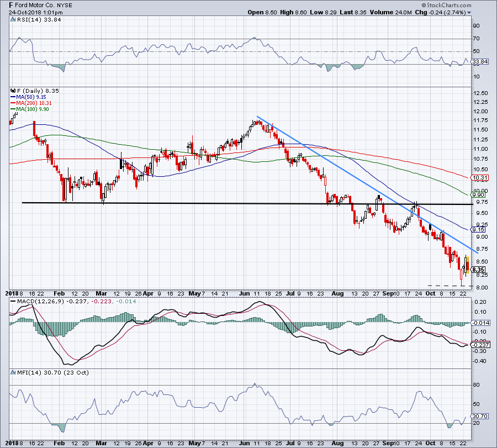497x448 pixels.
Task: Click the 'Chg -0.24 (-2.74%)' change value
Action: (x=441, y=12)
